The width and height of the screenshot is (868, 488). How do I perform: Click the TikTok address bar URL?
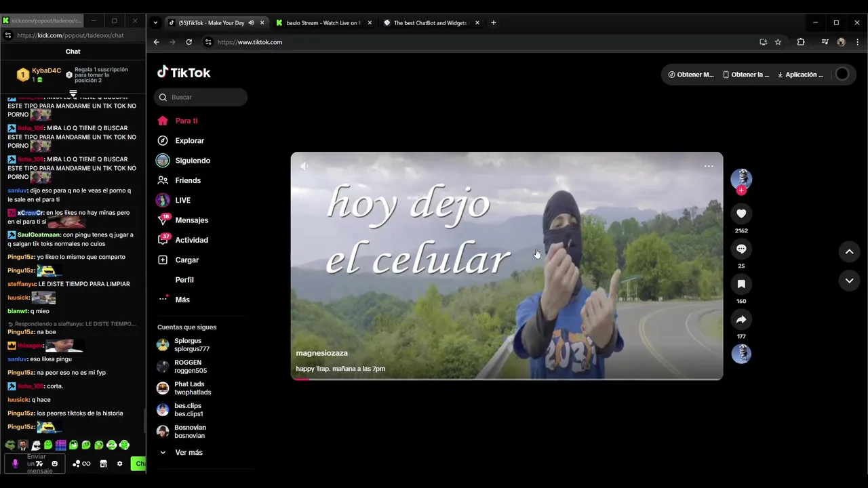tap(250, 42)
